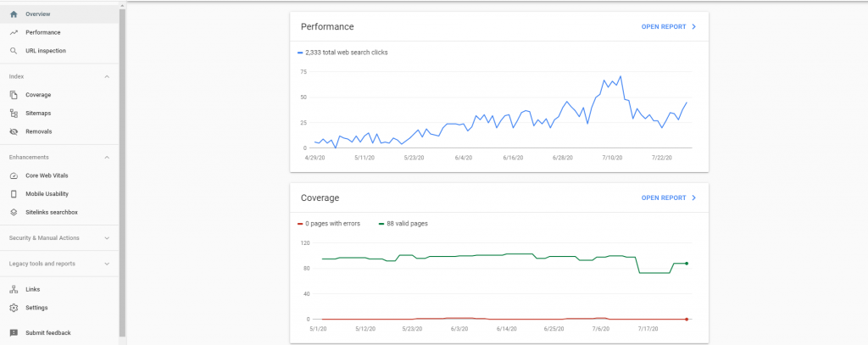Click the Mobile Usability phone icon
Image resolution: width=868 pixels, height=345 pixels.
point(14,194)
